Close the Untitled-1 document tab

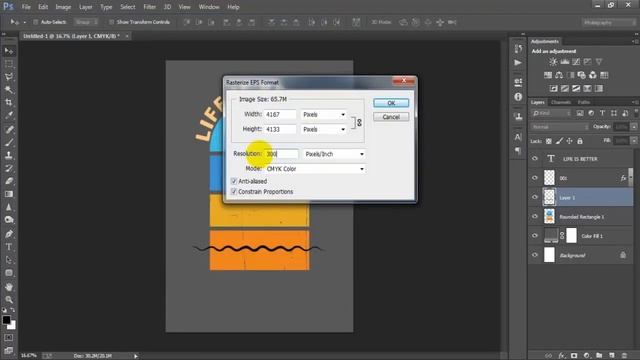pos(127,36)
